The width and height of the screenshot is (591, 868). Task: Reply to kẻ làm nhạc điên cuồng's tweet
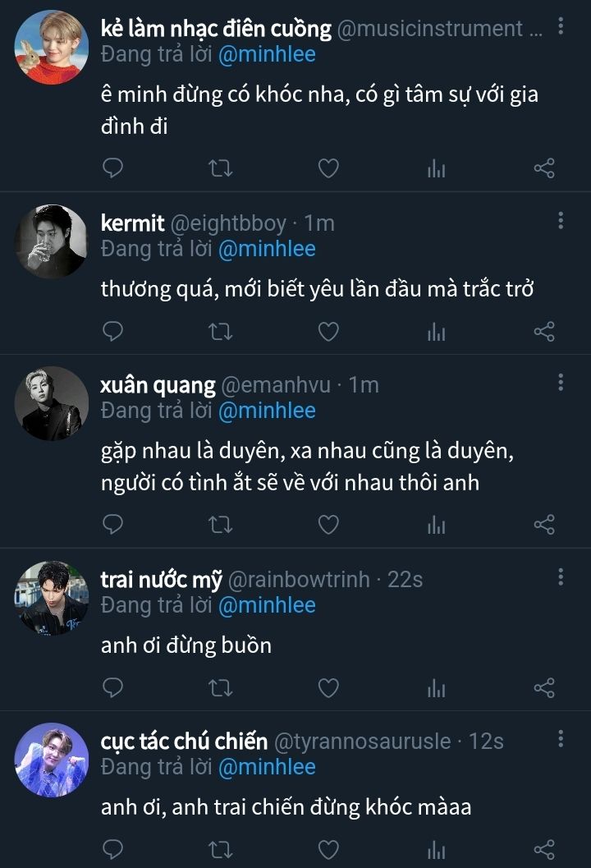112,168
